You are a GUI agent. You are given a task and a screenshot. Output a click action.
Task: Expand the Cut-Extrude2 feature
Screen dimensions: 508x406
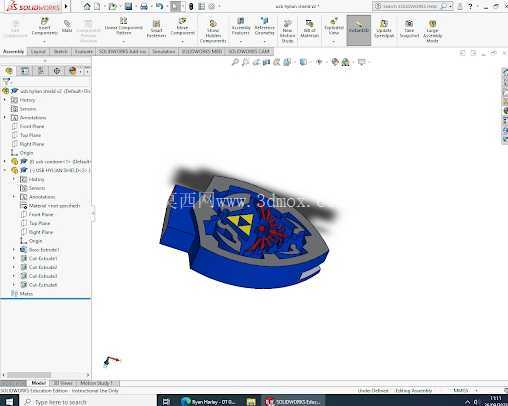click(x=14, y=267)
